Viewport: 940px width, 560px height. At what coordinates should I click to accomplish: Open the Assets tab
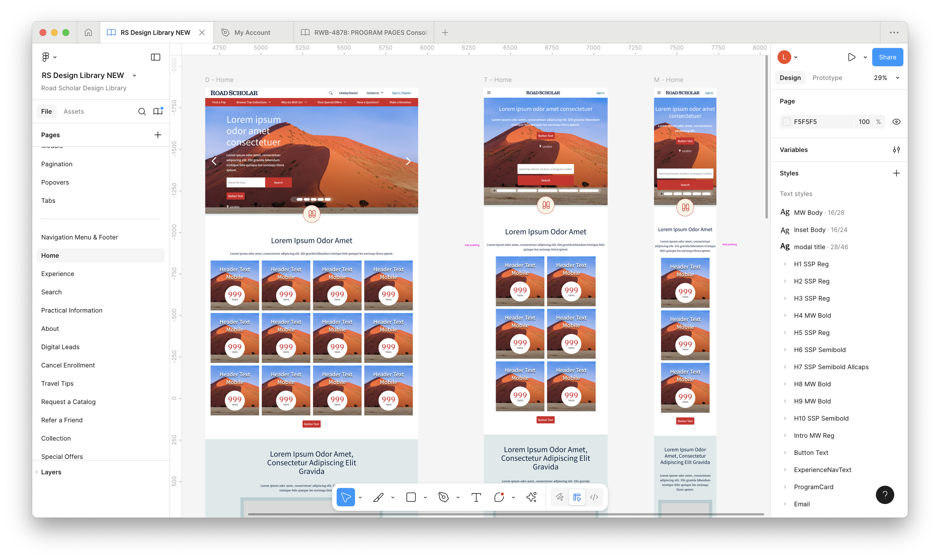(74, 111)
